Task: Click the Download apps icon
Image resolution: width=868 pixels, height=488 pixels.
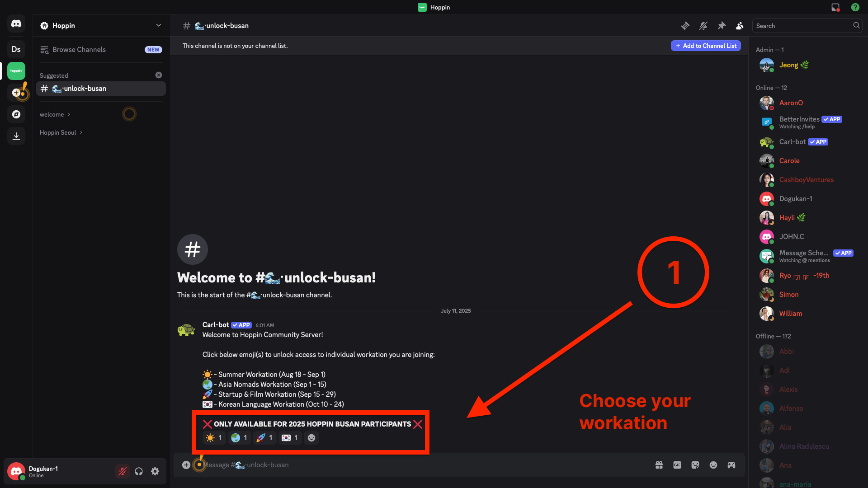Action: pos(16,136)
